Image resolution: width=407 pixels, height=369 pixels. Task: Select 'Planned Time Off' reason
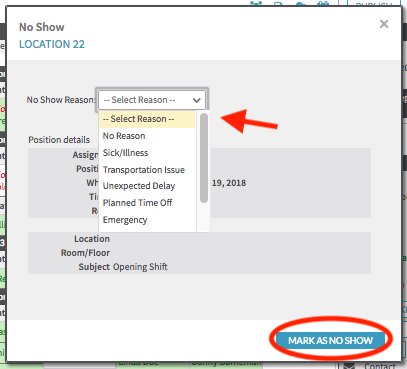[x=147, y=203]
